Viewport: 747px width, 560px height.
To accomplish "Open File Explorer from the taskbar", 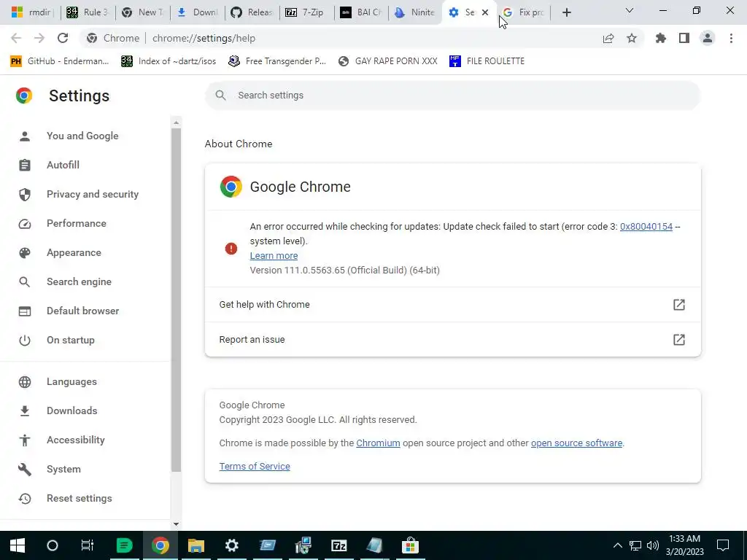I will tap(196, 545).
